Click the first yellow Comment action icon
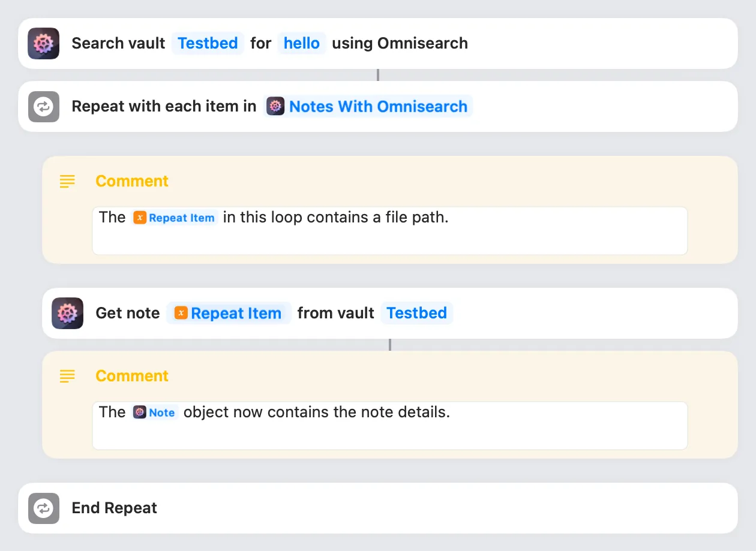 coord(67,181)
